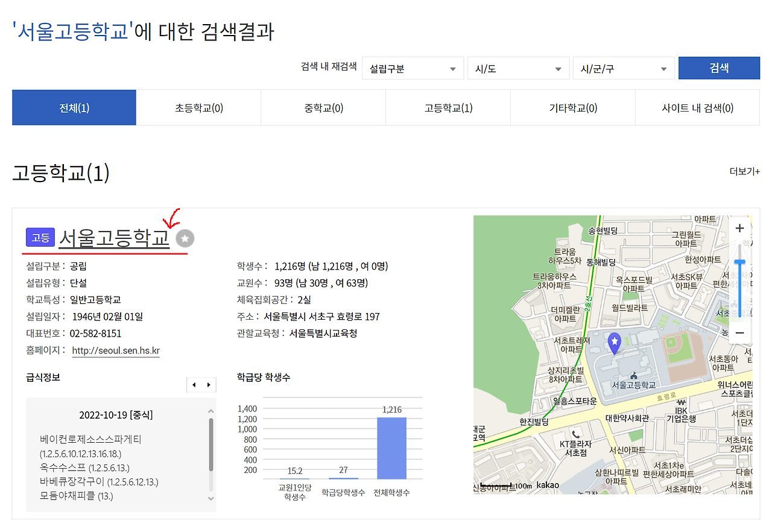772x532 pixels.
Task: Click the 월드빌라트 label on the map
Action: point(629,308)
